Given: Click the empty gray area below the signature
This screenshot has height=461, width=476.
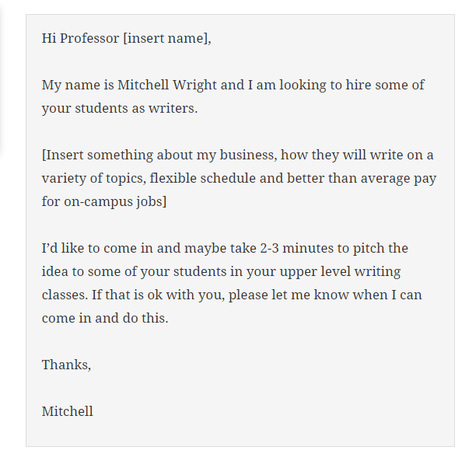Looking at the screenshot, I should click(240, 432).
